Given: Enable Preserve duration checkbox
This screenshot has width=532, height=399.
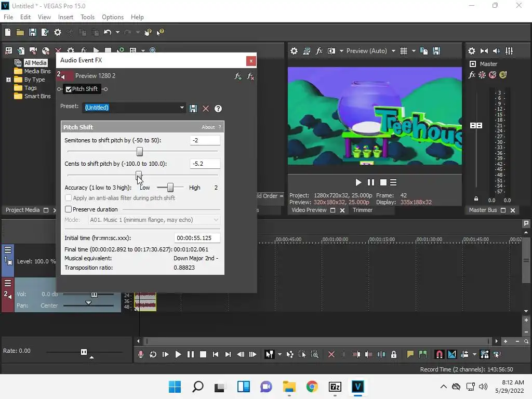Looking at the screenshot, I should coord(68,209).
